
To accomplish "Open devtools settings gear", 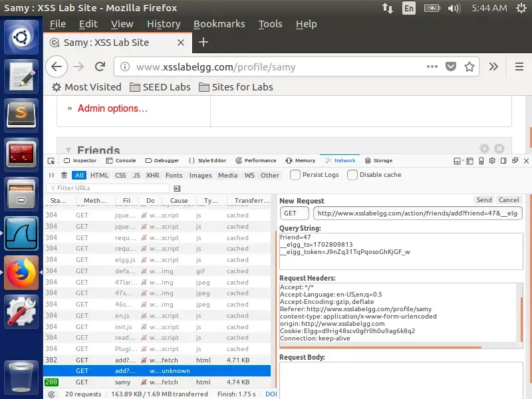I will pyautogui.click(x=492, y=160).
